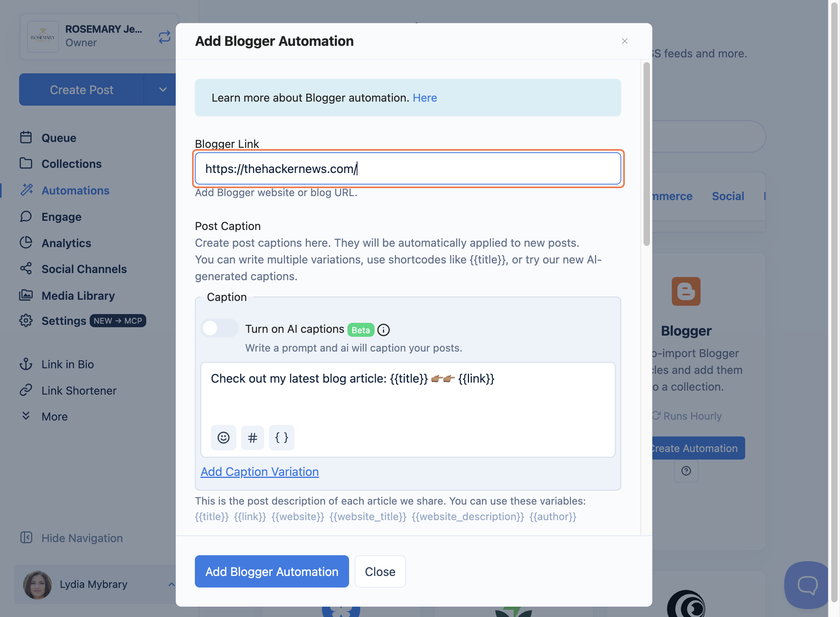Screen dimensions: 840x617
Task: Click the {{website}} variable hint
Action: coord(298,517)
